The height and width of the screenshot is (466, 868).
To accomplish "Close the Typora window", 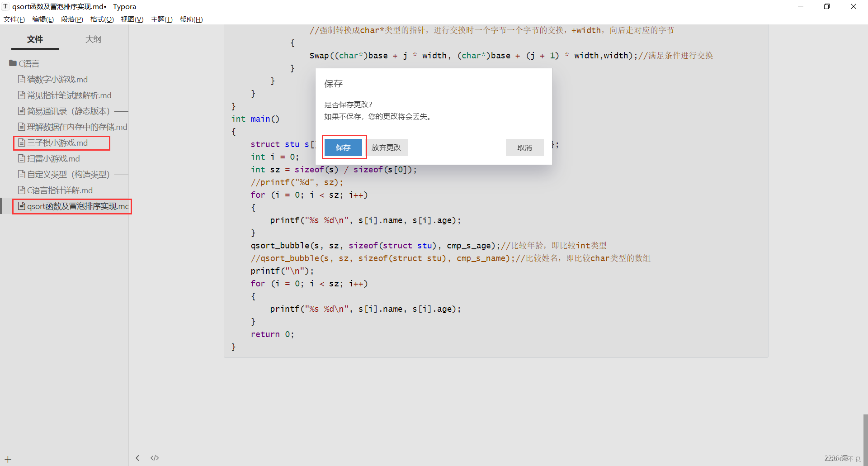I will coord(854,6).
